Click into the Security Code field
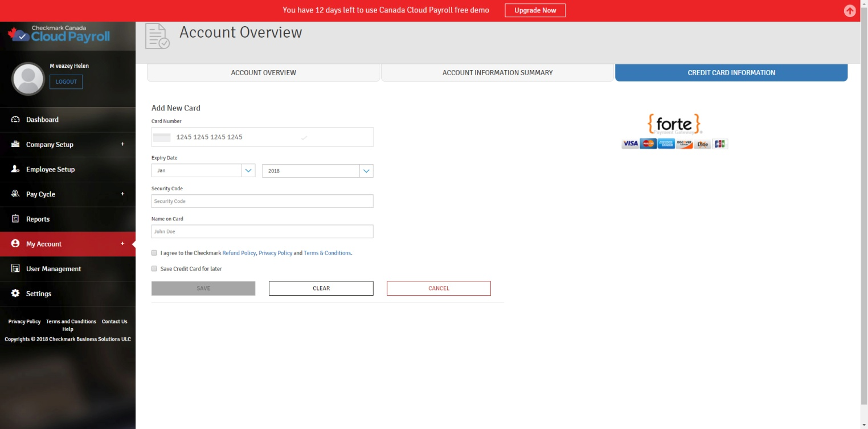The width and height of the screenshot is (868, 429). pos(262,201)
